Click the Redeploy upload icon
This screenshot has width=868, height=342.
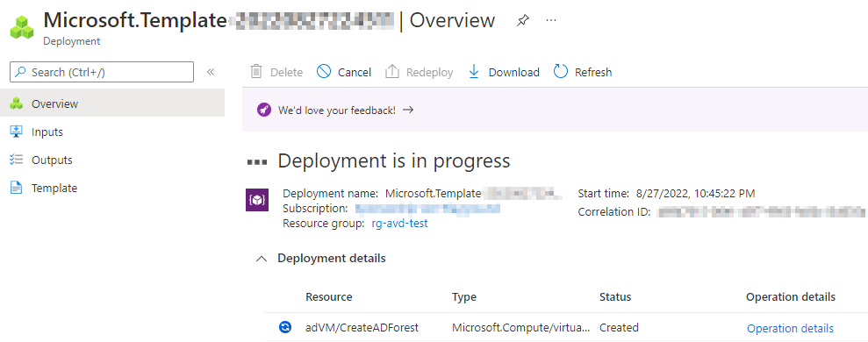(x=392, y=72)
